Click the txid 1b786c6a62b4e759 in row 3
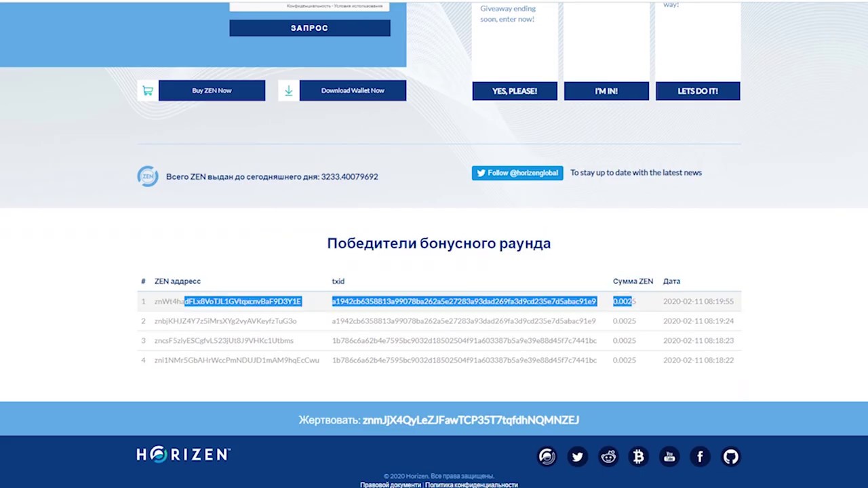 point(465,341)
